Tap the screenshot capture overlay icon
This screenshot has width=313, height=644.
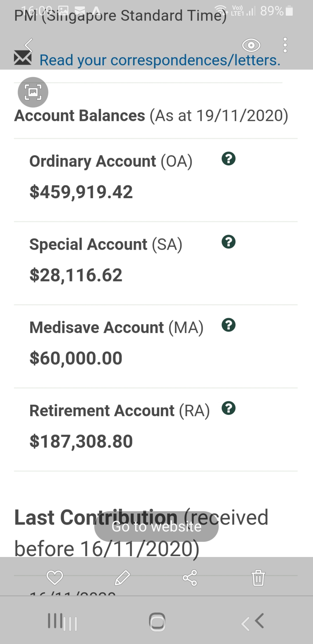[x=33, y=92]
